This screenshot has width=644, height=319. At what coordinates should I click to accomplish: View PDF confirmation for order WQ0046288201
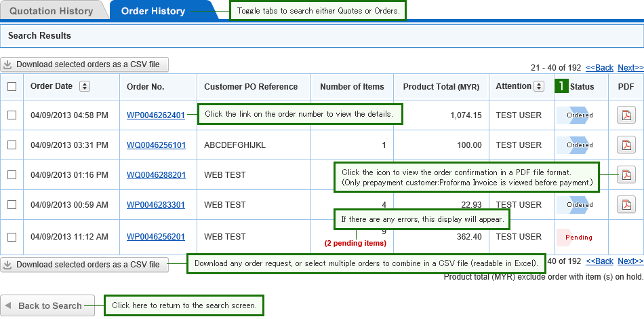[626, 175]
